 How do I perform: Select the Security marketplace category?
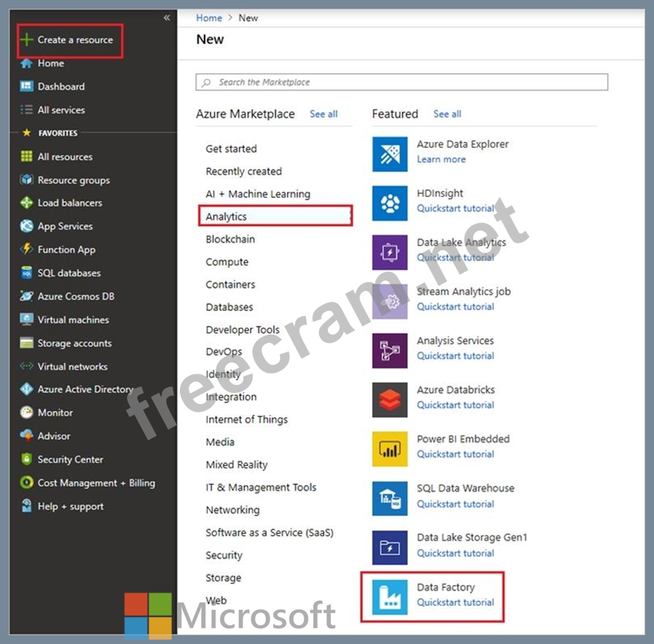coord(224,555)
